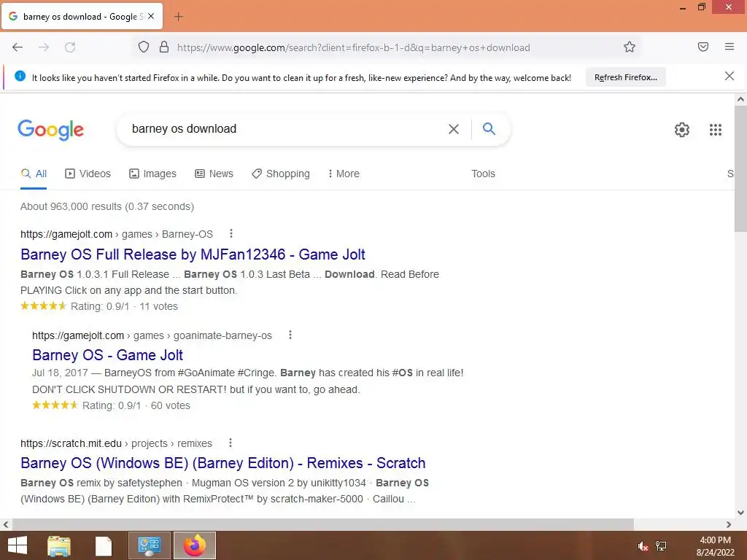Dismiss the Refresh Firefox notification bar
Viewport: 747px width, 560px height.
click(x=729, y=76)
